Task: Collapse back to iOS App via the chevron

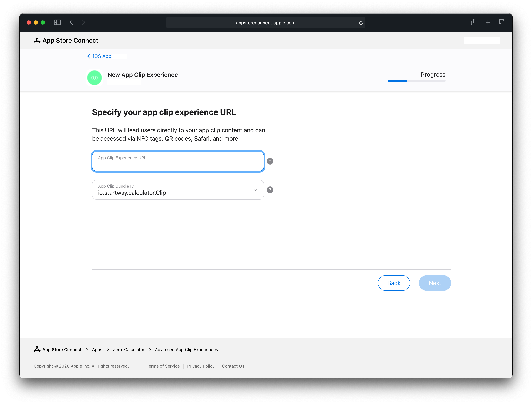Action: pos(89,56)
